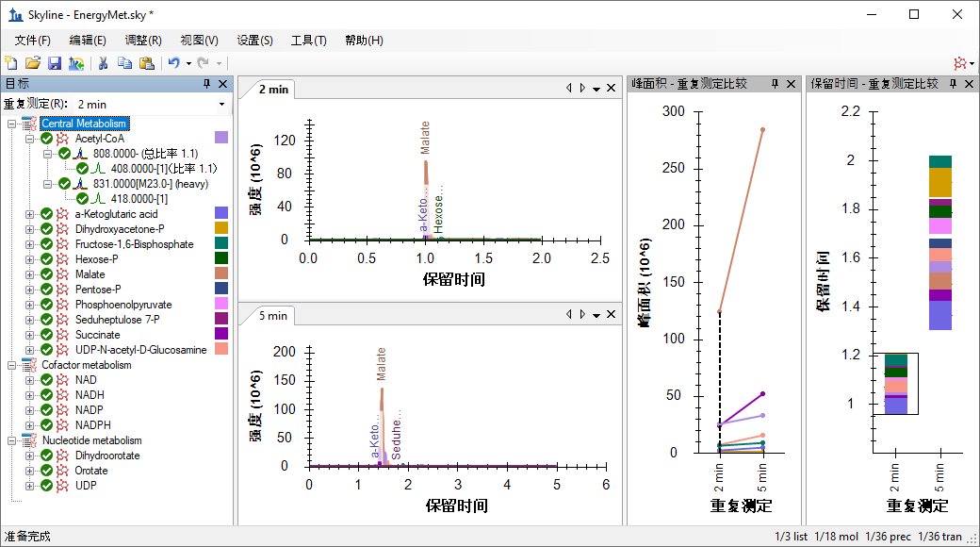Select the NADPH molecule in the tree
The width and height of the screenshot is (980, 547).
tap(91, 425)
